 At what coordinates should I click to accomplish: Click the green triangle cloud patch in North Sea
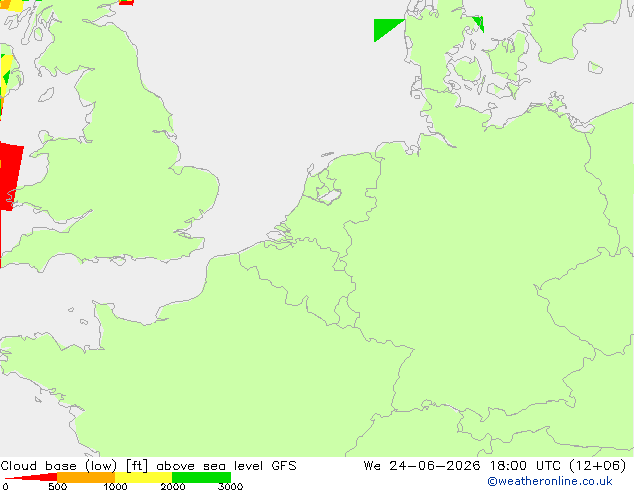tap(384, 27)
